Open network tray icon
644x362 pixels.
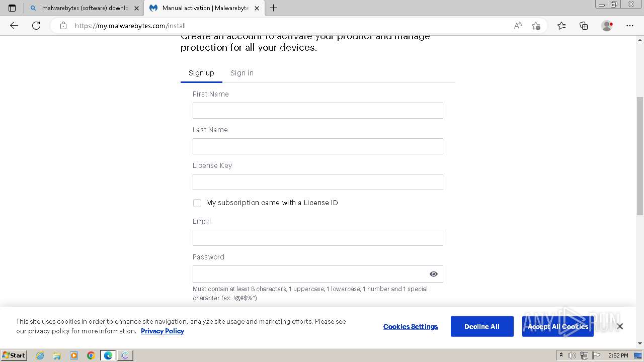click(x=584, y=355)
